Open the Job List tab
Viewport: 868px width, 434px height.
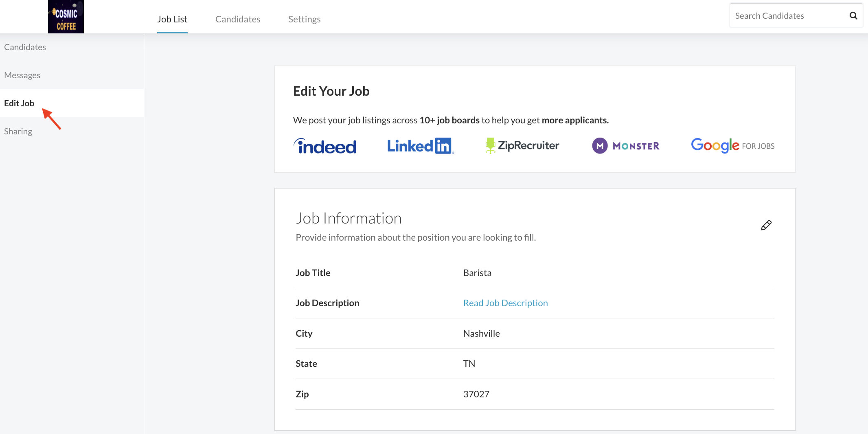[172, 19]
